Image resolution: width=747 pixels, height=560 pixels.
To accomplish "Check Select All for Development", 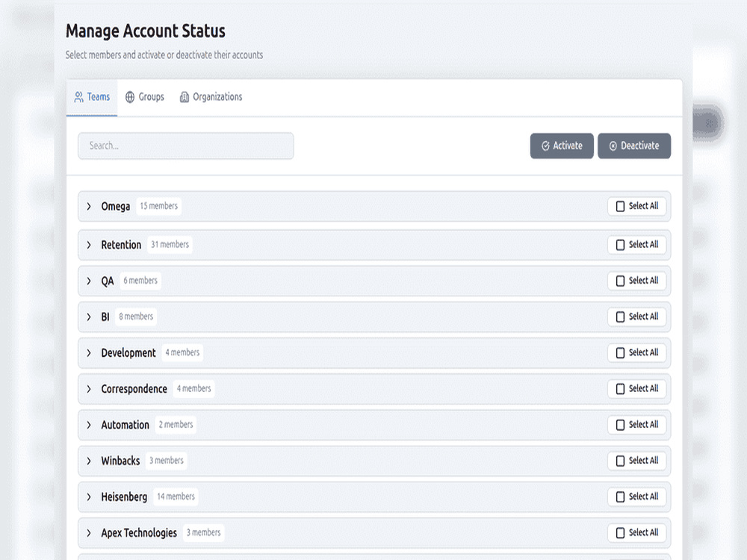I will point(636,353).
